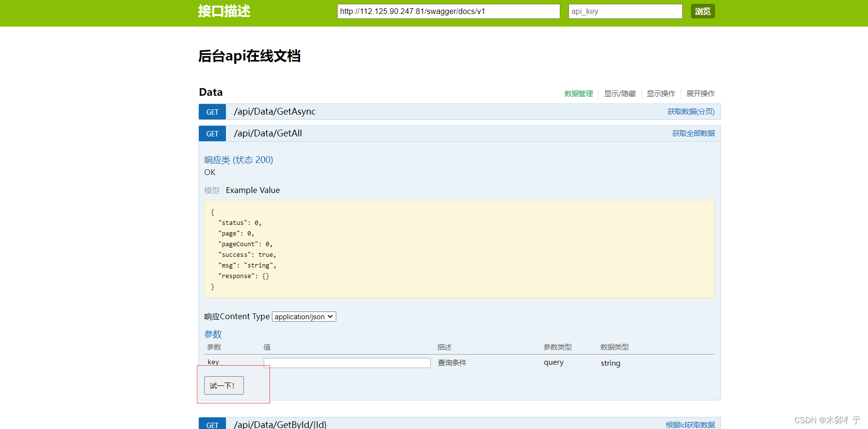Toggle 显示/隐藏 for Data section
This screenshot has width=868, height=429.
[x=620, y=94]
